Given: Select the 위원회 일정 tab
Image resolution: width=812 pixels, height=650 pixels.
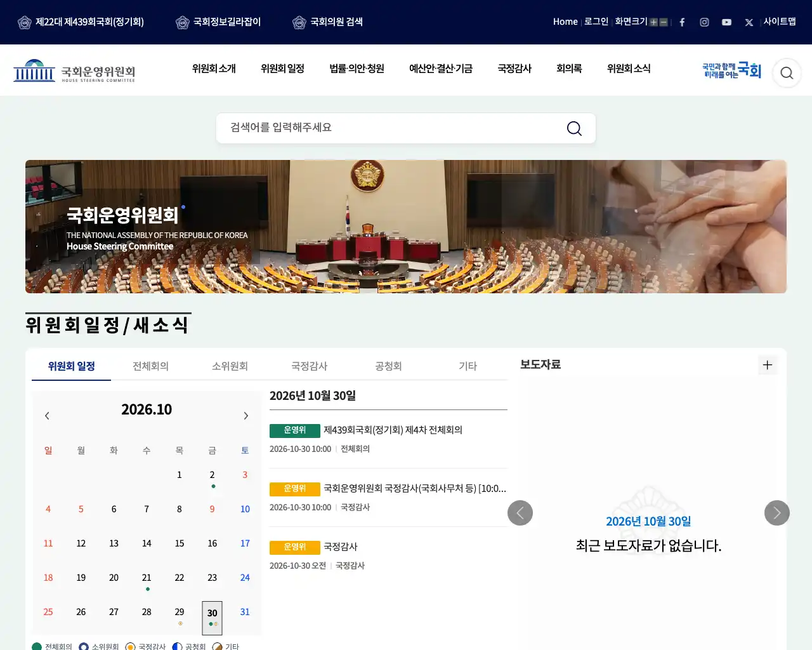Looking at the screenshot, I should [x=71, y=366].
